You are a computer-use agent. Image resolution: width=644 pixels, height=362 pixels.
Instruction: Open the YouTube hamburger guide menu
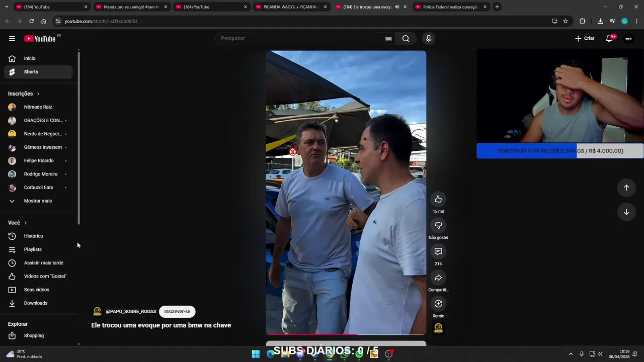[12, 39]
